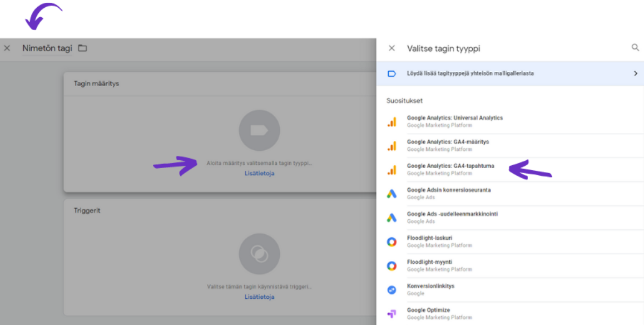Open Lisätietoja link in Tagin määritys
Viewport: 644px width, 325px height.
pyautogui.click(x=259, y=173)
